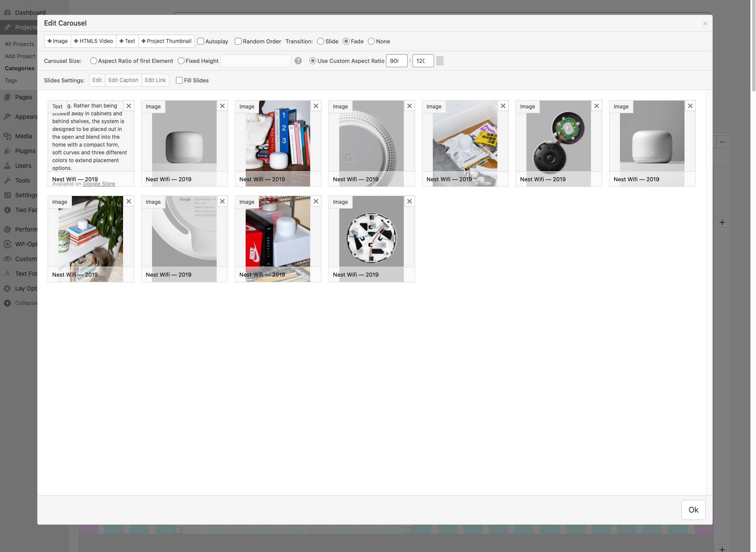This screenshot has width=756, height=552.
Task: Delete the bookshelf image slide
Action: click(x=316, y=106)
